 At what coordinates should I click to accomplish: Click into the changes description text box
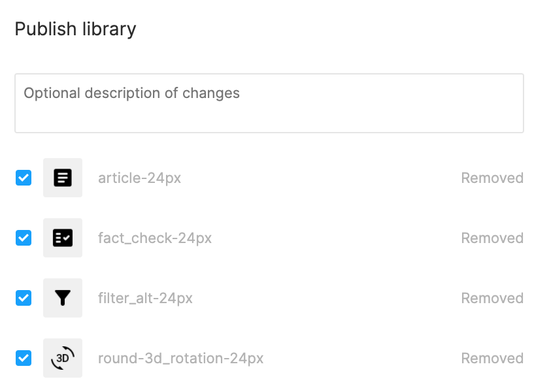[x=269, y=103]
